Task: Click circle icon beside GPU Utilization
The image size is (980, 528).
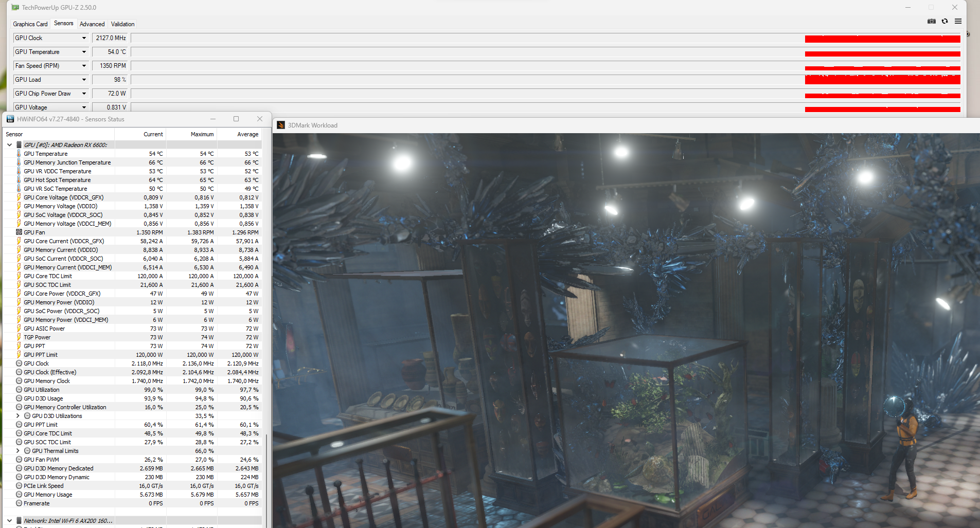Action: pos(19,390)
